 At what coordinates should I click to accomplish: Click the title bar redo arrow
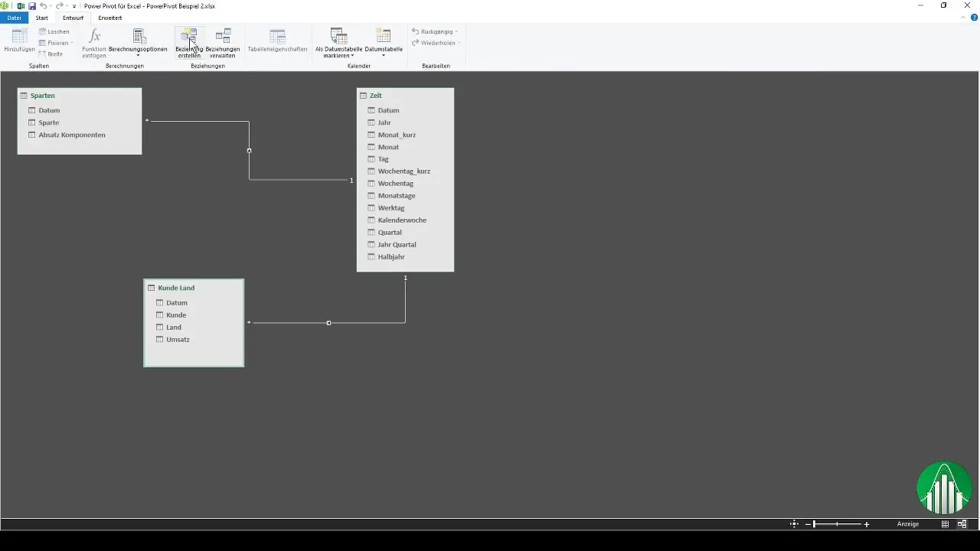click(x=59, y=5)
